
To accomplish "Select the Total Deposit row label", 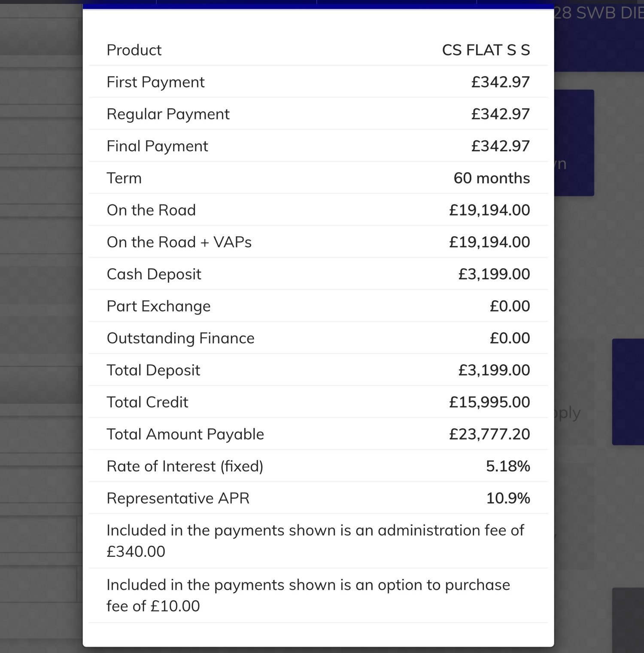I will tap(153, 370).
